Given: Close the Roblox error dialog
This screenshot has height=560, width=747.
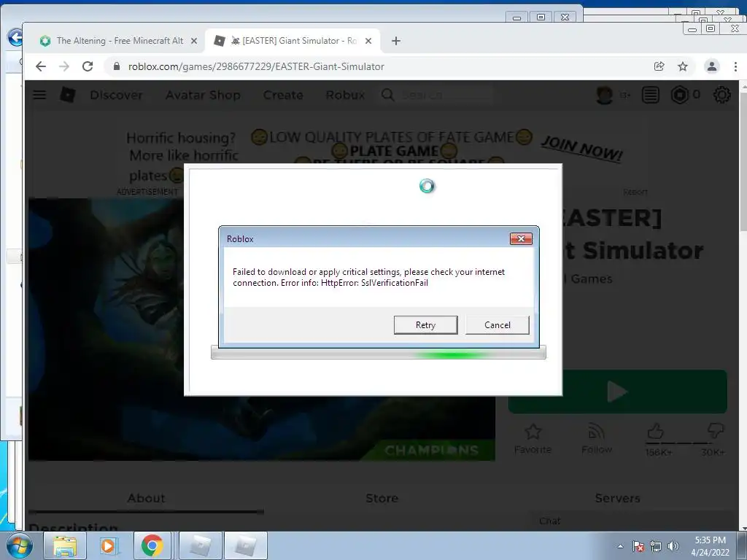Looking at the screenshot, I should [x=521, y=238].
